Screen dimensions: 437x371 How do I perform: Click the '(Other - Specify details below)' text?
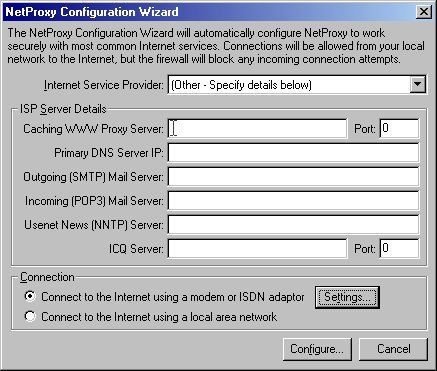(x=241, y=85)
